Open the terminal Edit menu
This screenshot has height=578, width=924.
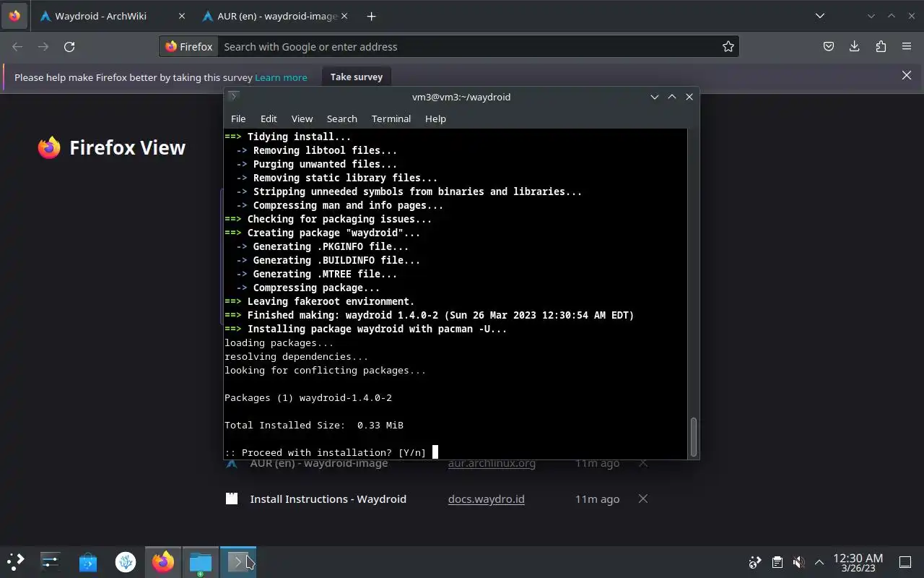pyautogui.click(x=269, y=118)
